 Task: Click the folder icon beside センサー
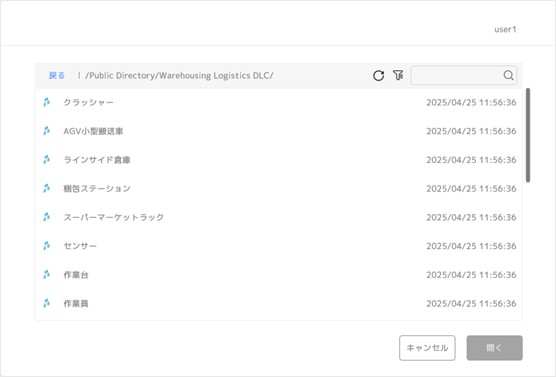(46, 246)
